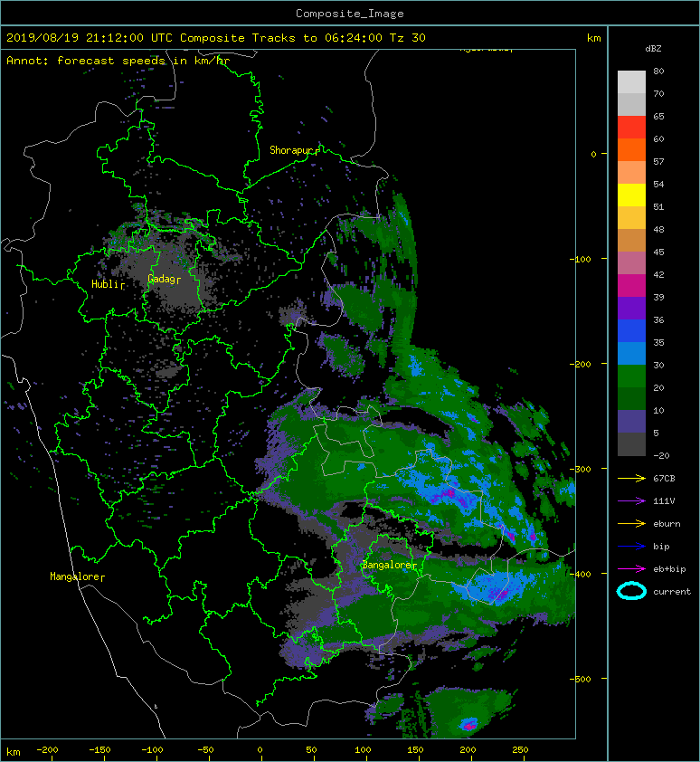
Task: Click the 80 value on the dBZ scale
Action: click(x=658, y=71)
